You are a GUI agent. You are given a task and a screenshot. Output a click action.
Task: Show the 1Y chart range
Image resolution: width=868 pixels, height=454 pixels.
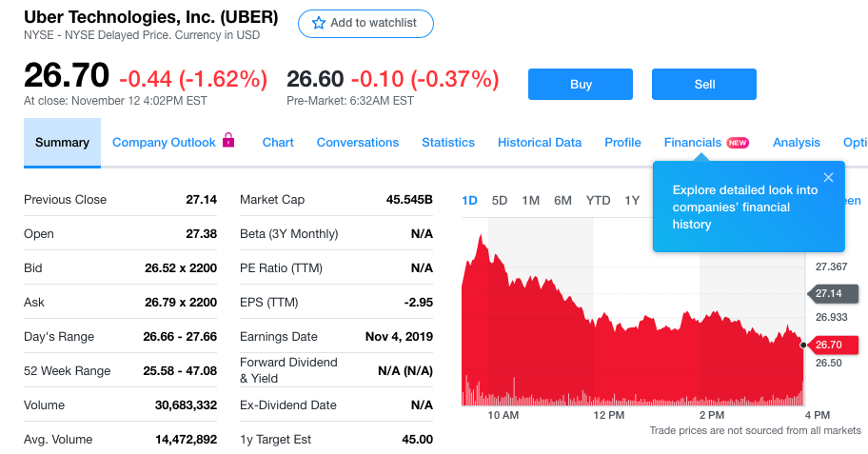tap(632, 200)
